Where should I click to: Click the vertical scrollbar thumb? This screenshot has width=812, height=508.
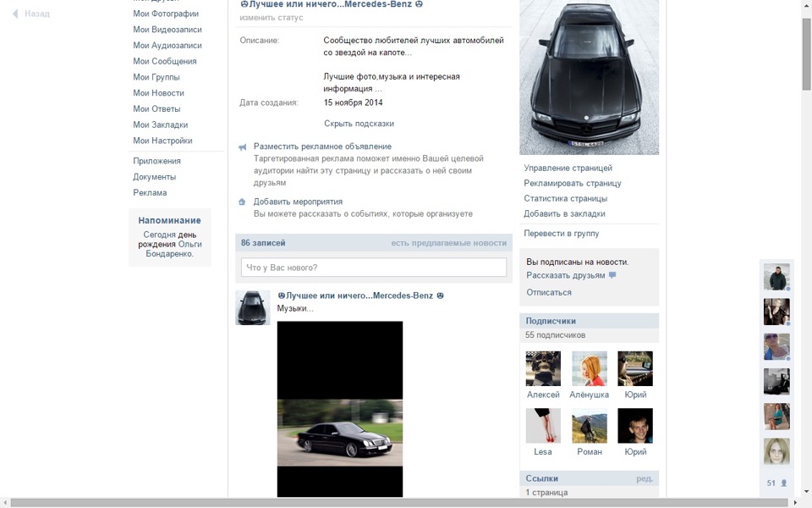click(x=807, y=54)
